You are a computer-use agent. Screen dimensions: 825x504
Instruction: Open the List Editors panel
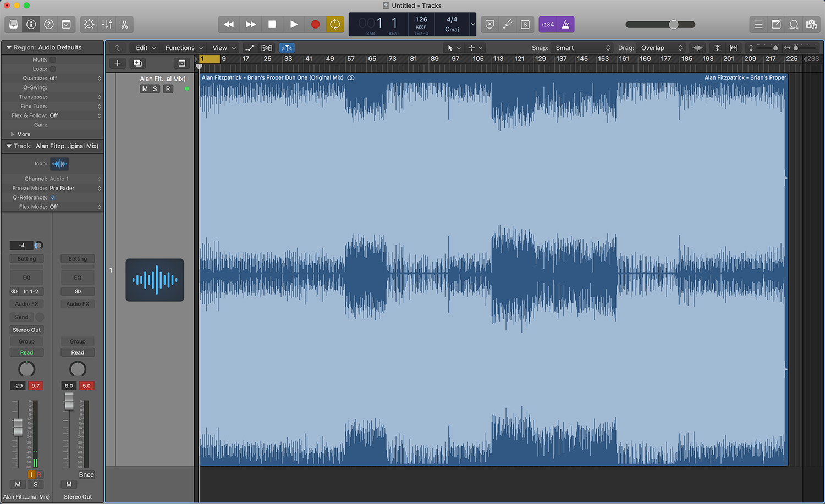758,24
